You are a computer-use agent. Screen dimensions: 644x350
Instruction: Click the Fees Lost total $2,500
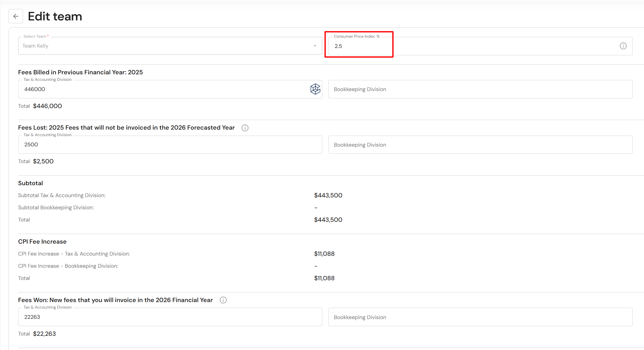(x=43, y=161)
